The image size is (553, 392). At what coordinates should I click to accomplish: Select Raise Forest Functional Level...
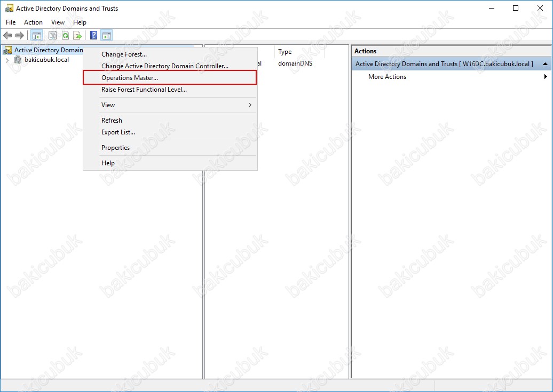[x=170, y=90]
